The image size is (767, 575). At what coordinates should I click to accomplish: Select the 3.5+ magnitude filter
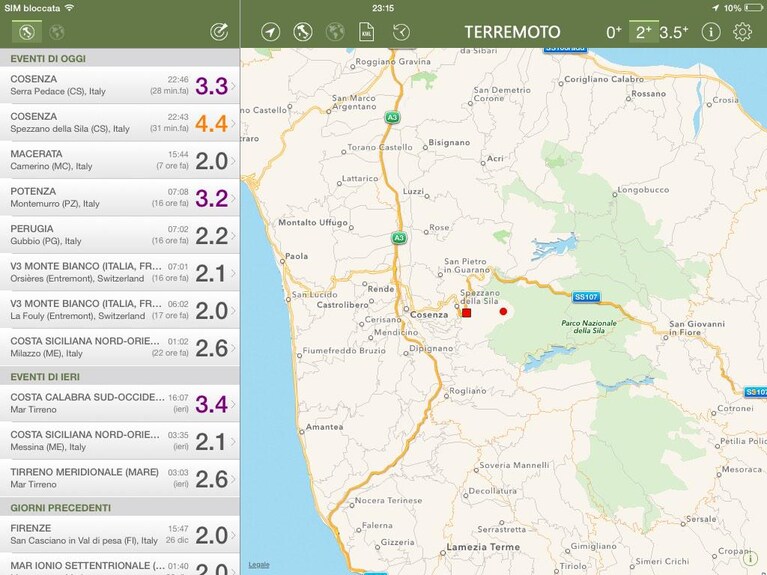tap(674, 32)
